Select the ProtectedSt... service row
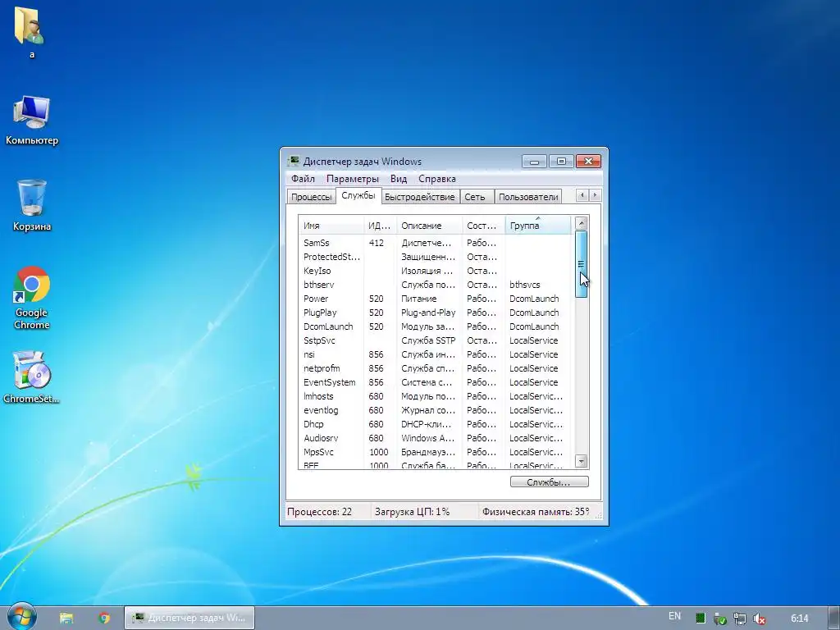The width and height of the screenshot is (840, 630). point(435,257)
